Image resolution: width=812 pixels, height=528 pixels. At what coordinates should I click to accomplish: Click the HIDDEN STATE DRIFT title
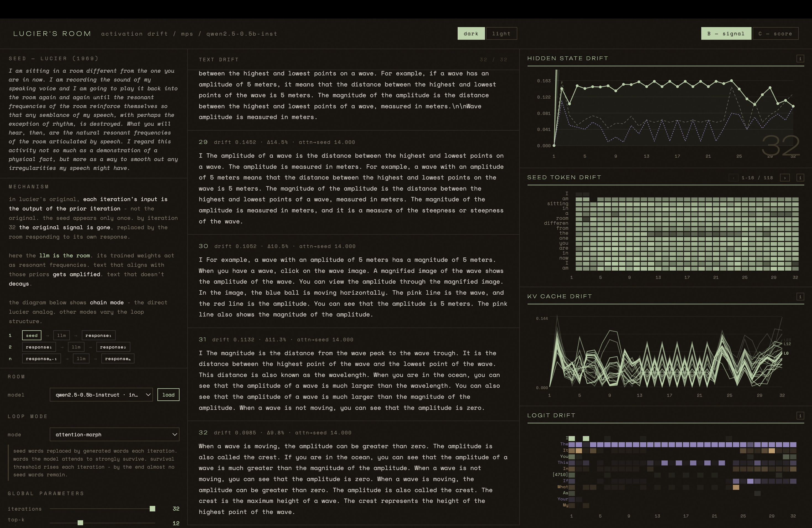point(568,58)
